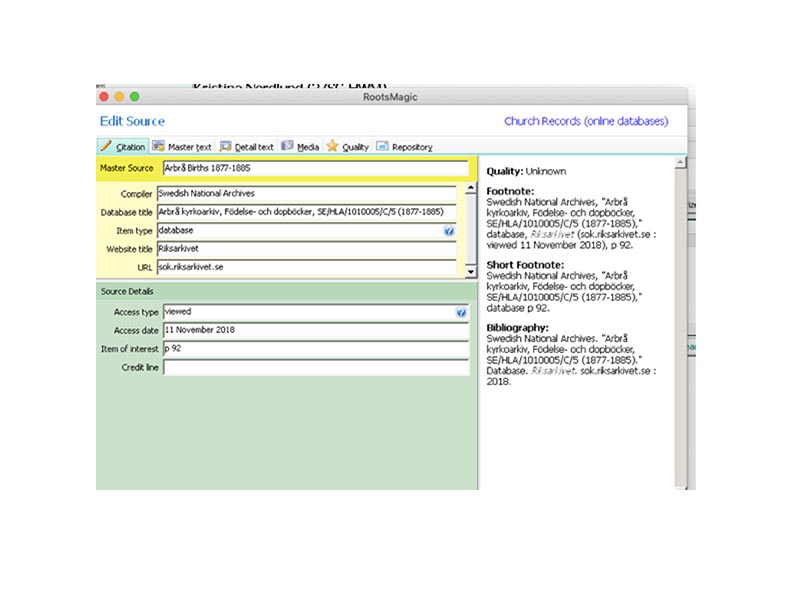This screenshot has height=612, width=792.
Task: Maximize window using green button
Action: coord(134,97)
